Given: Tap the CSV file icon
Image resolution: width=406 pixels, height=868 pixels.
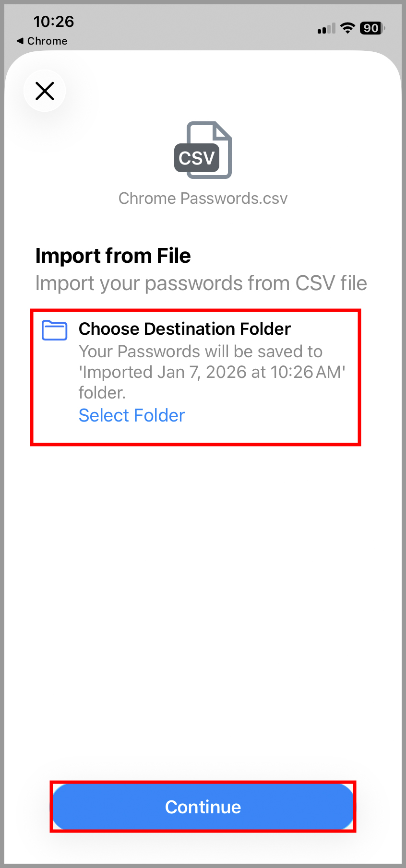Looking at the screenshot, I should (203, 150).
